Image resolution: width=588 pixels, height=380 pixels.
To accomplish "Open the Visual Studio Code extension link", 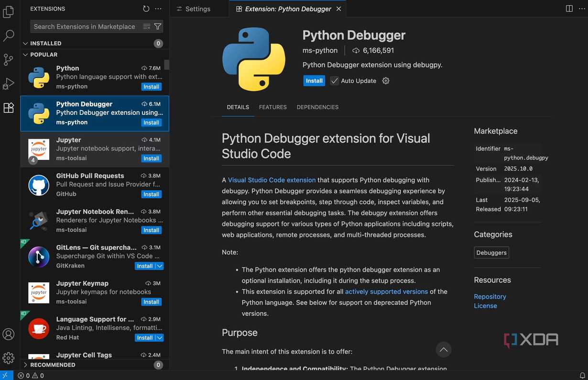I will click(272, 180).
